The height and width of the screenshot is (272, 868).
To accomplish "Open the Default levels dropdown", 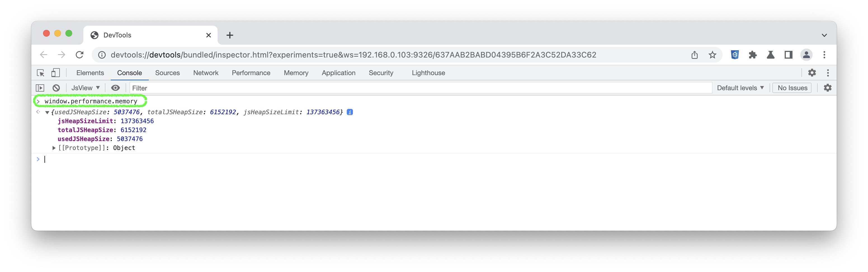I will coord(740,88).
